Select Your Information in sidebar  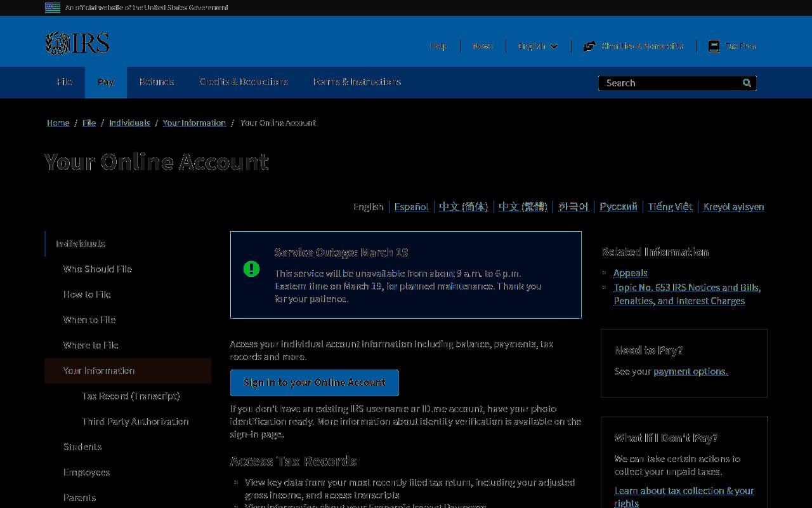coord(128,371)
